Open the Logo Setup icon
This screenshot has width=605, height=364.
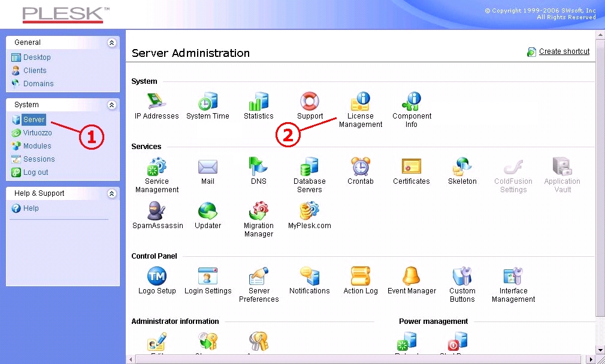[x=157, y=276]
